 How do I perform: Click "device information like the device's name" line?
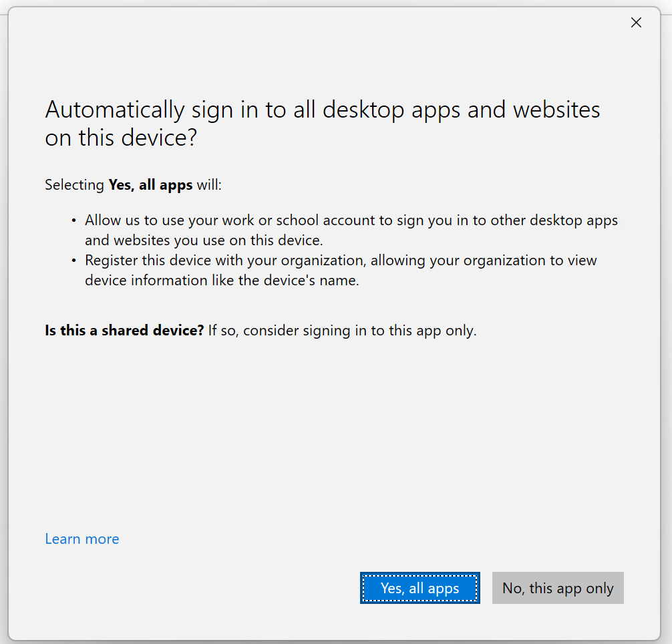[222, 281]
